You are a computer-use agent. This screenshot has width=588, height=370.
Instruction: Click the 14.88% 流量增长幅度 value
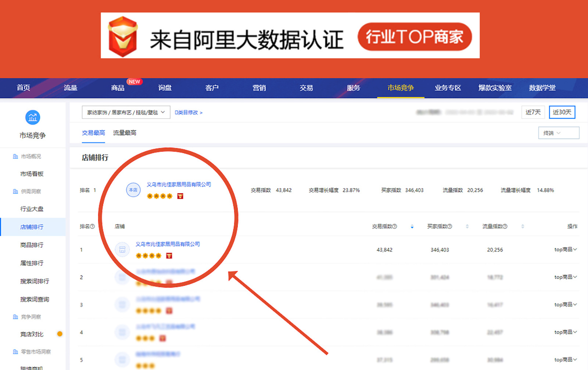tap(545, 190)
